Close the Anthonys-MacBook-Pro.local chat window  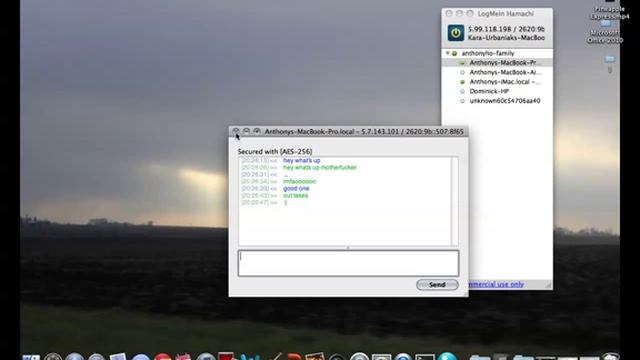click(x=236, y=131)
